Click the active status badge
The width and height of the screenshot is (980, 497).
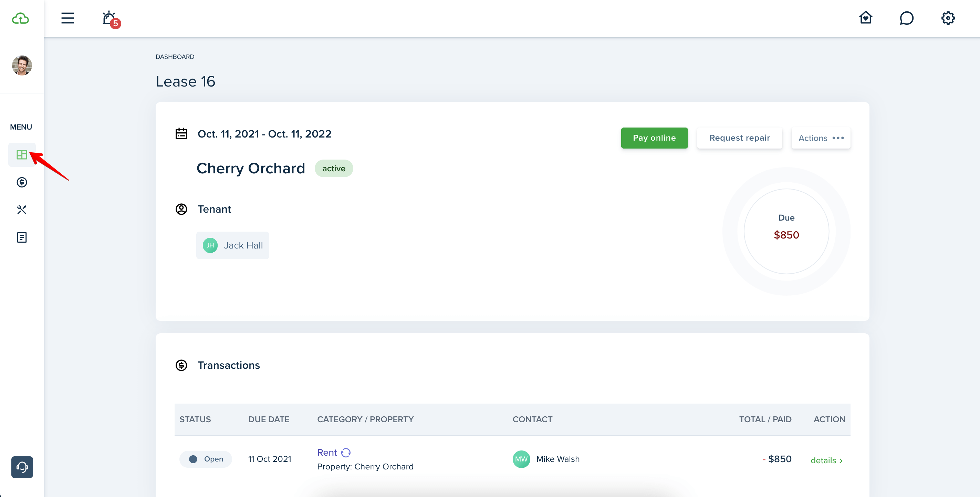[x=334, y=168]
